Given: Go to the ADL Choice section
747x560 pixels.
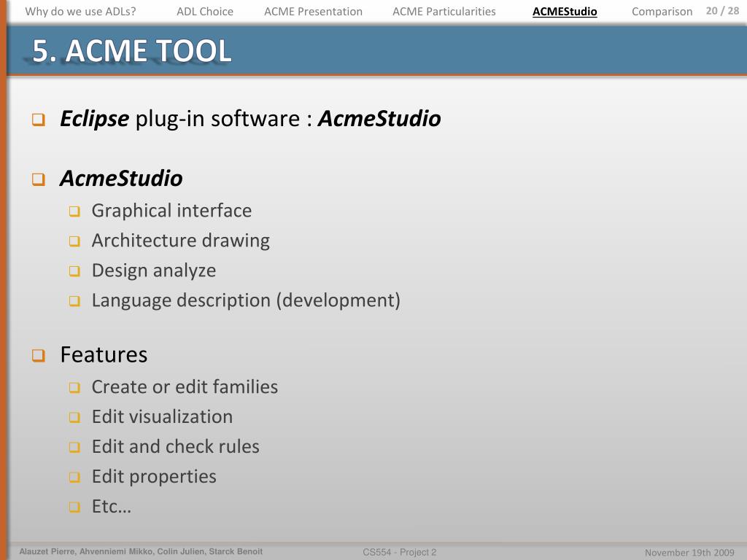Looking at the screenshot, I should [205, 12].
